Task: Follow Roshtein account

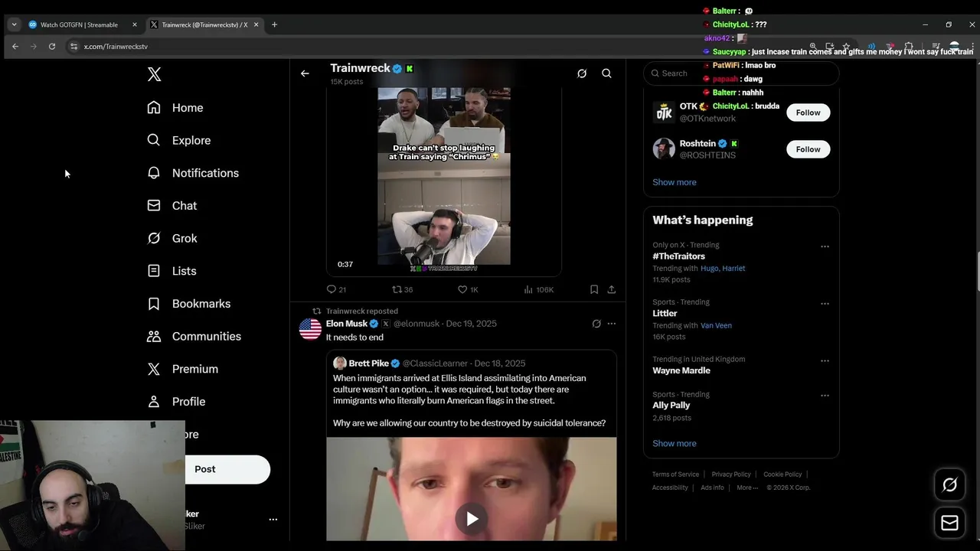Action: [x=808, y=149]
